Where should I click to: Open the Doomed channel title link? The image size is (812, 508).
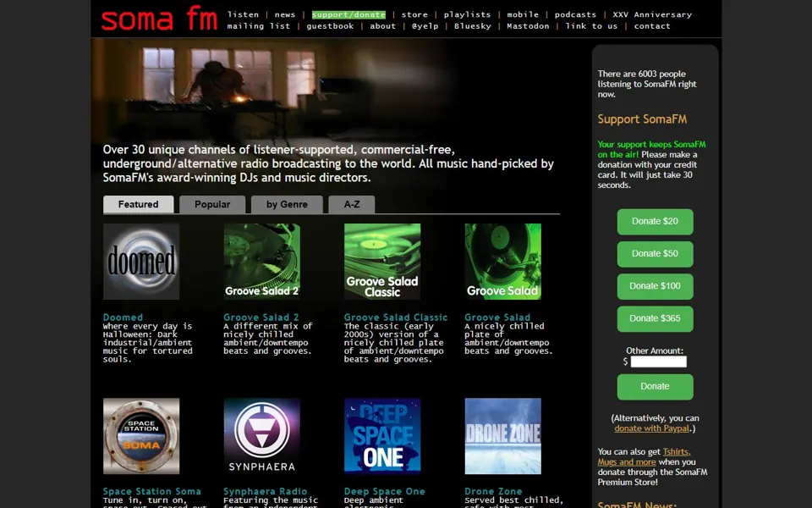(x=123, y=317)
